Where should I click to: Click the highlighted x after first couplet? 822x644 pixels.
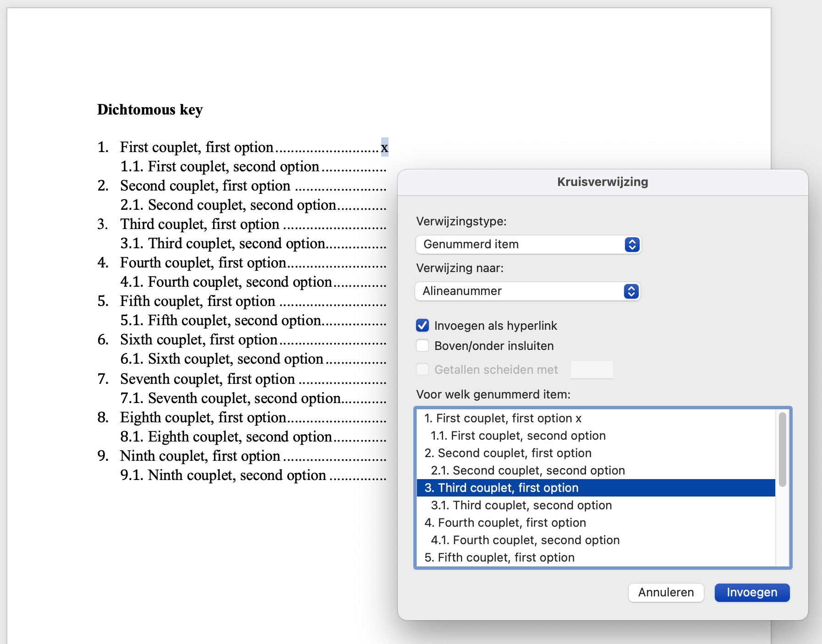[384, 147]
